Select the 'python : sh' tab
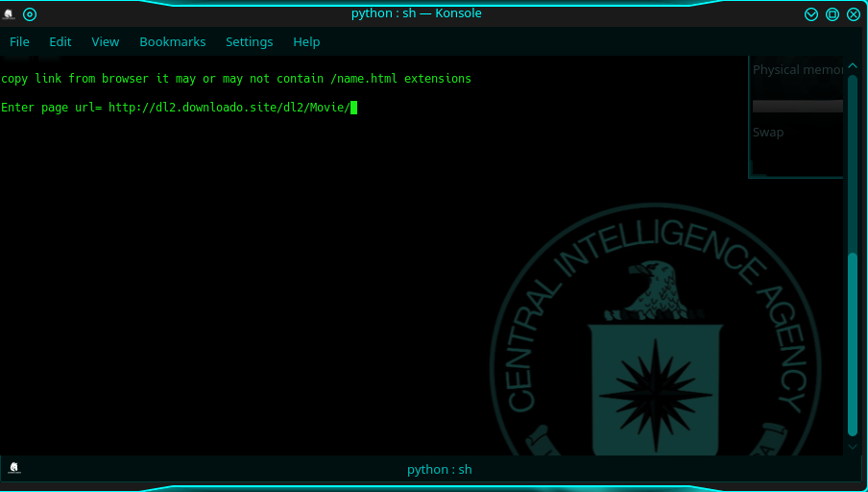 (439, 469)
